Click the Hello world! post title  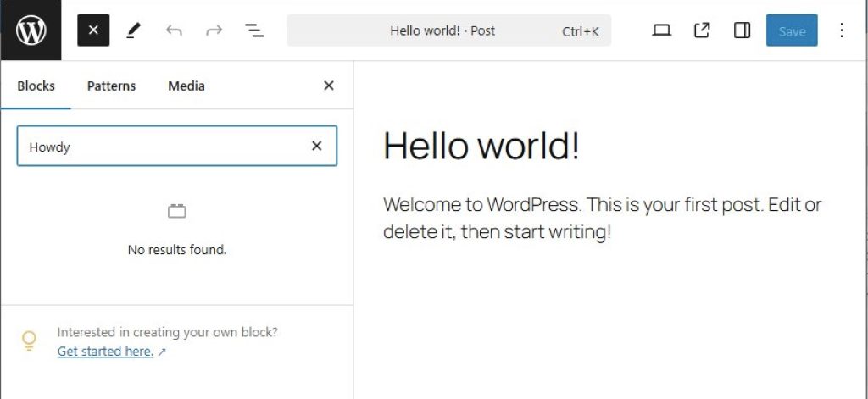481,146
